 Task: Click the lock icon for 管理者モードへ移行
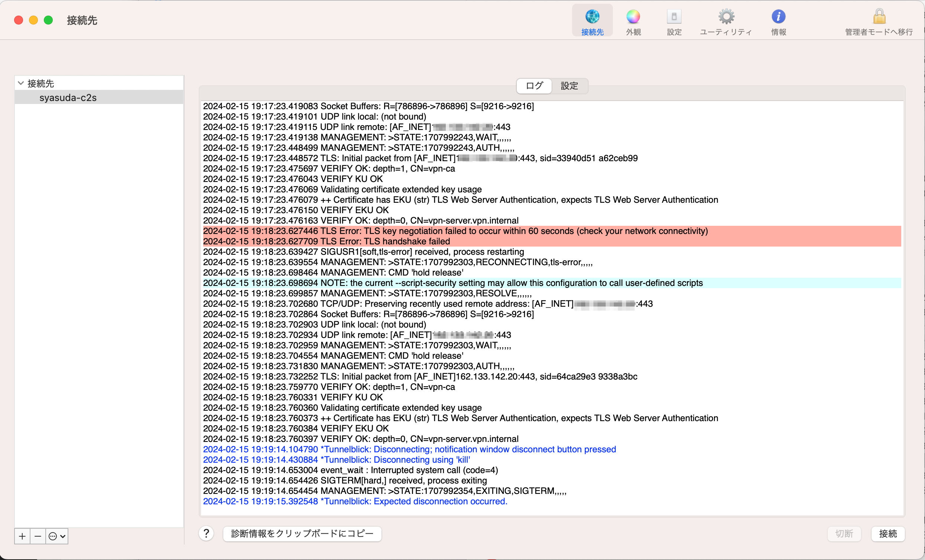coord(879,17)
